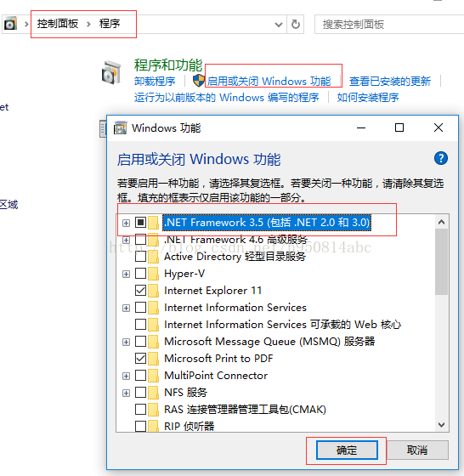
Task: Open the address bar history dropdown
Action: coord(278,25)
